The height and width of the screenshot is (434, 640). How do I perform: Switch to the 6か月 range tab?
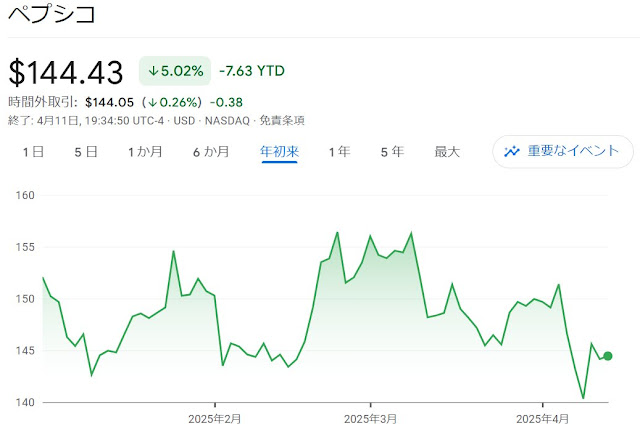coord(211,152)
